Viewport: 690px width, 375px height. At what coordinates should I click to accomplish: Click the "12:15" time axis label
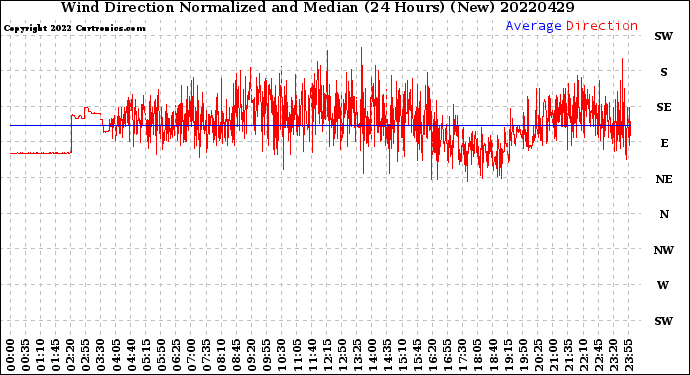327,355
